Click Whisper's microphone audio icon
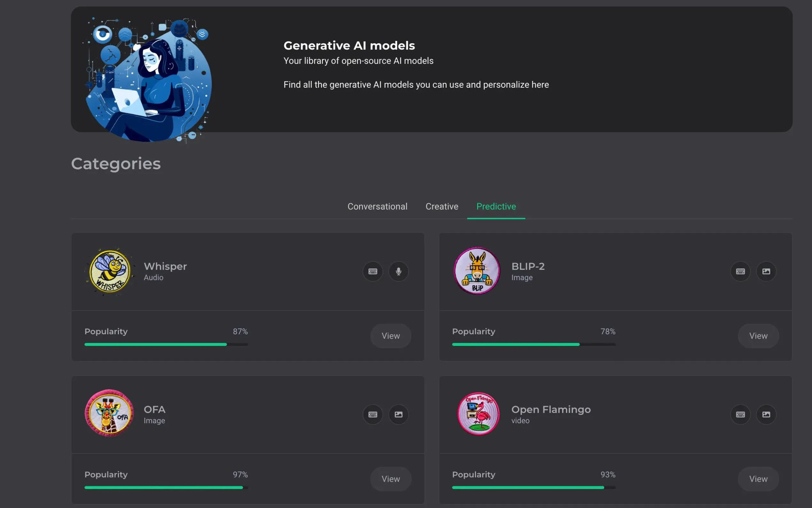The height and width of the screenshot is (508, 812). pos(398,271)
